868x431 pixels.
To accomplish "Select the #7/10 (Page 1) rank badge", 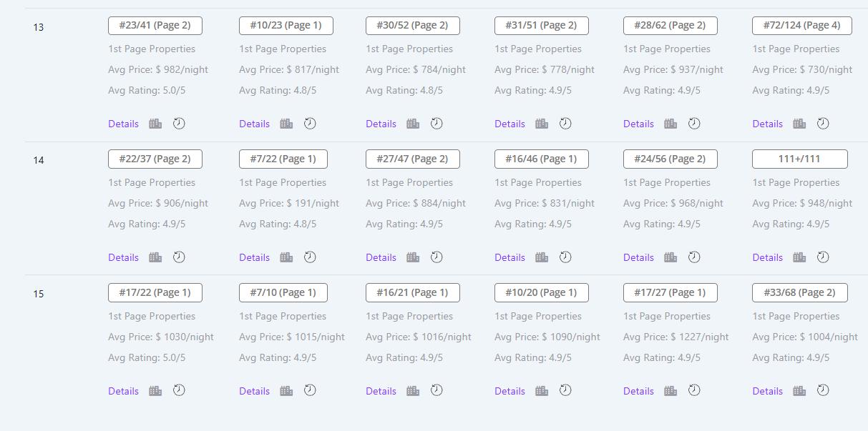I will (x=283, y=292).
